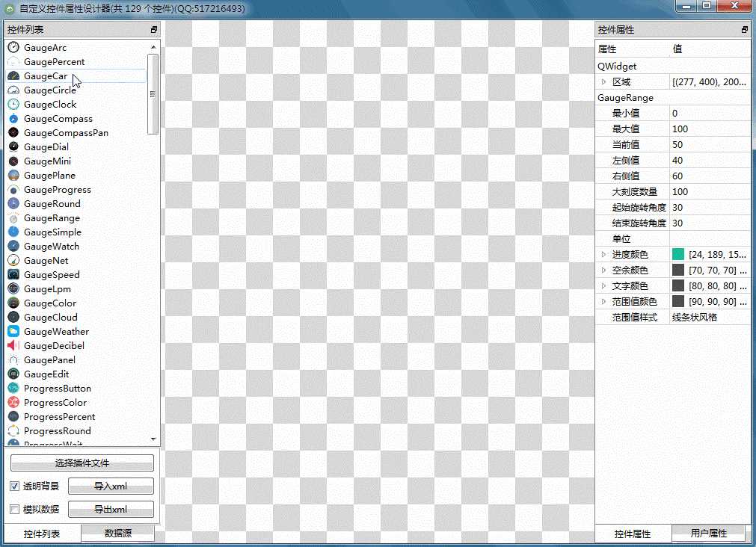Screen dimensions: 756x547
Task: Select the GaugeArc control icon
Action: pos(13,47)
